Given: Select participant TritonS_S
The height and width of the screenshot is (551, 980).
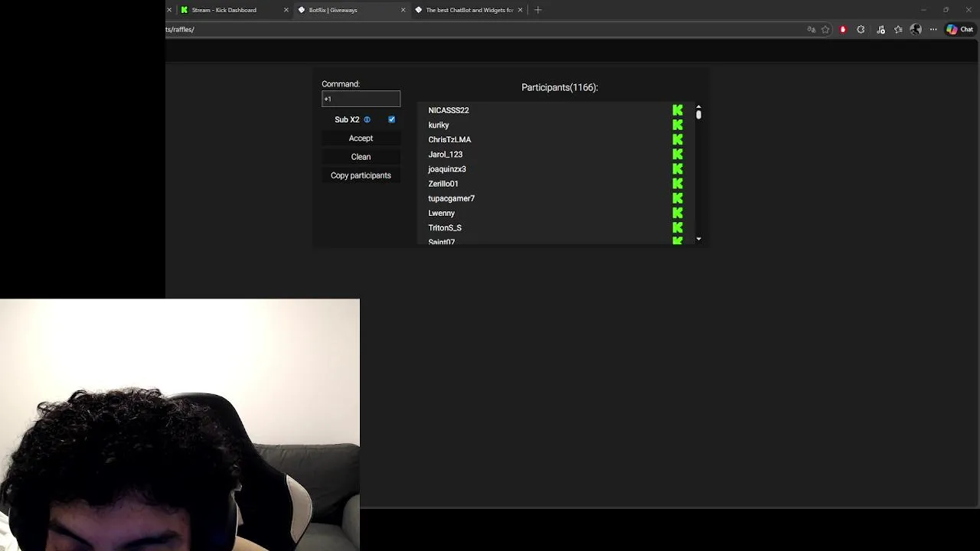Looking at the screenshot, I should point(445,227).
